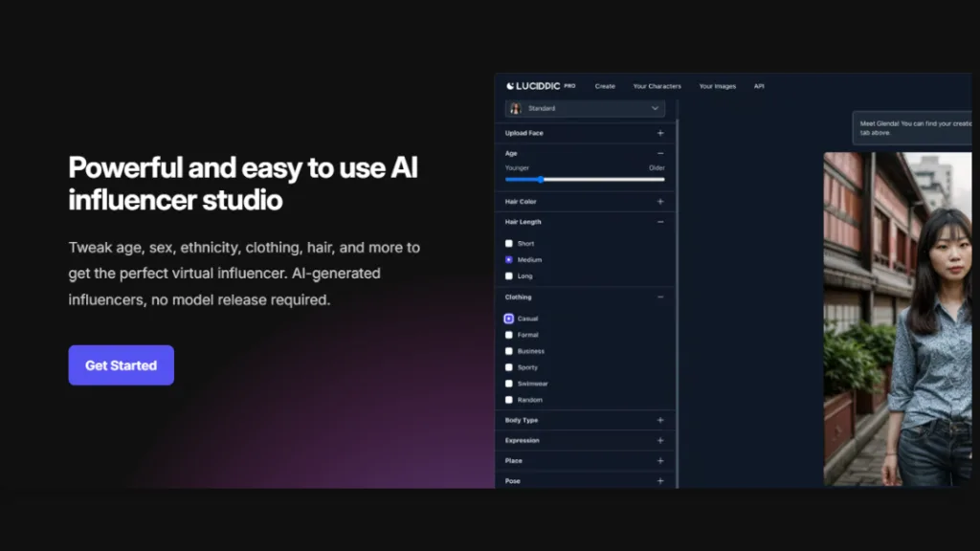Collapse the Clothing section
Image resolution: width=980 pixels, height=551 pixels.
(660, 298)
